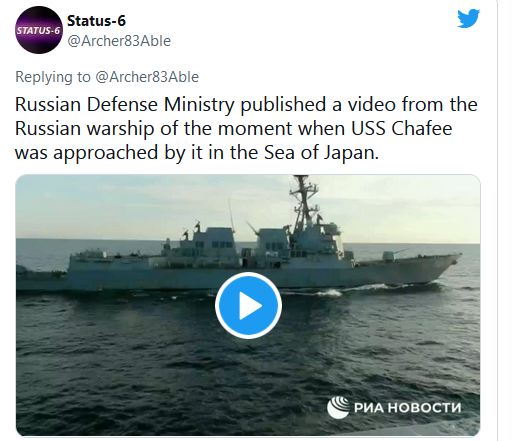Click the words Sea of Japan
Viewport: 519px width, 441px height.
(x=321, y=153)
